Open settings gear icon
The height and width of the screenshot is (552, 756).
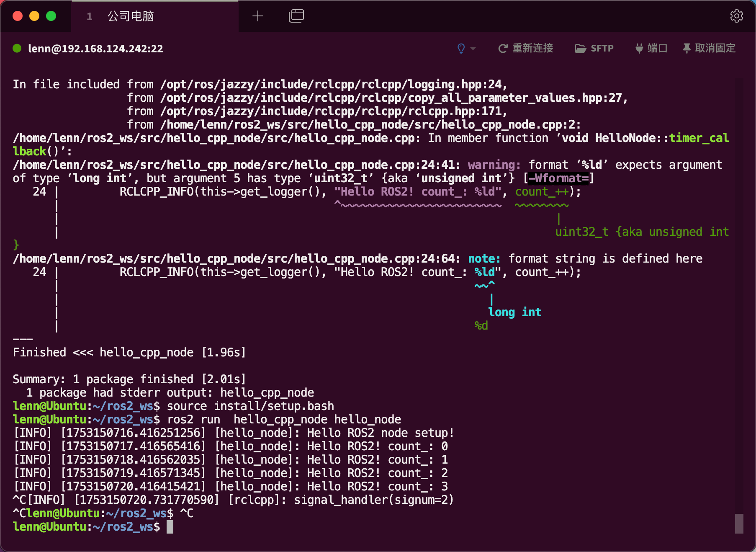tap(736, 16)
